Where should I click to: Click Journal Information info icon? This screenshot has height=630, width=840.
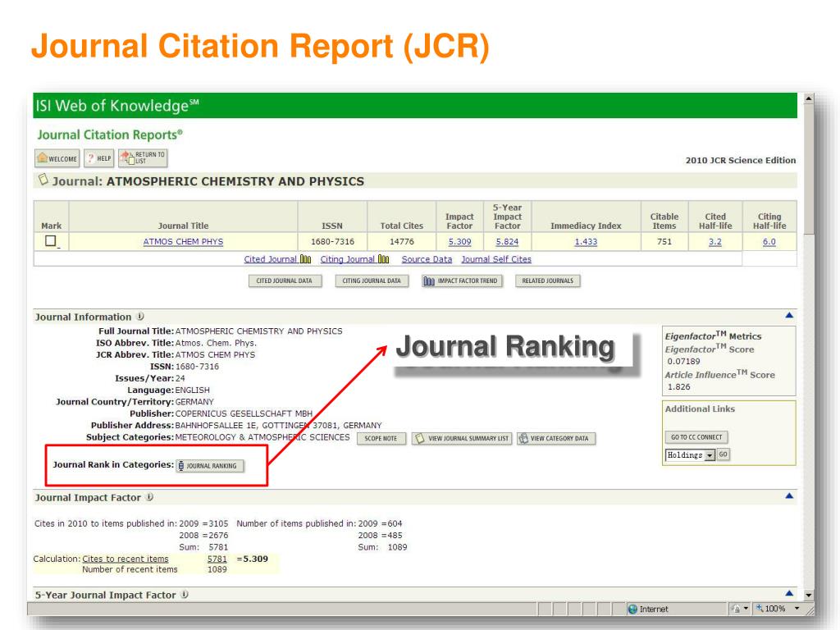140,317
